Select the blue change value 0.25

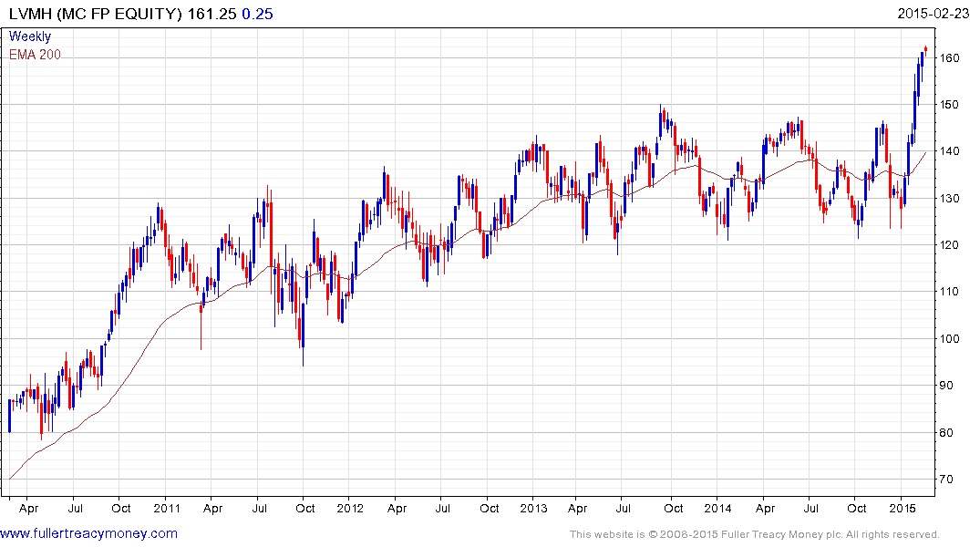pyautogui.click(x=257, y=14)
